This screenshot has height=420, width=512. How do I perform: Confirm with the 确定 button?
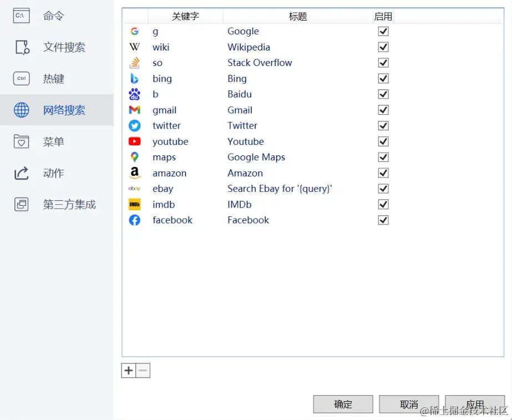pyautogui.click(x=343, y=404)
